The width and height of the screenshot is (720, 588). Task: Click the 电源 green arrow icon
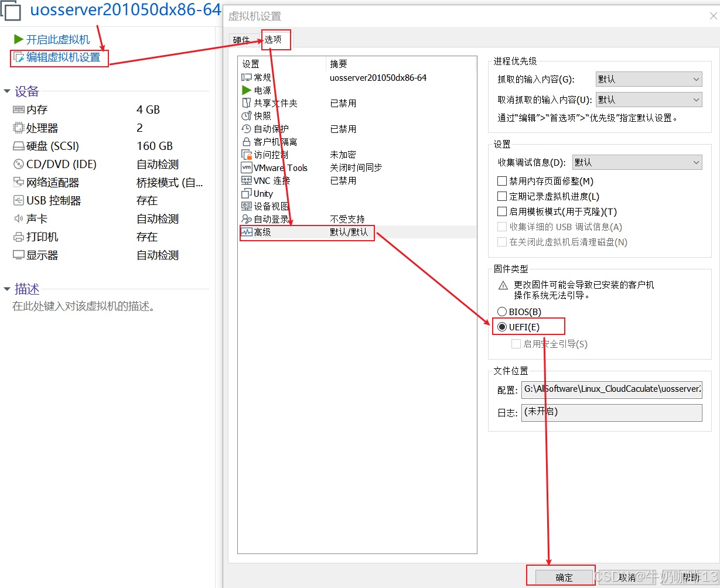247,90
